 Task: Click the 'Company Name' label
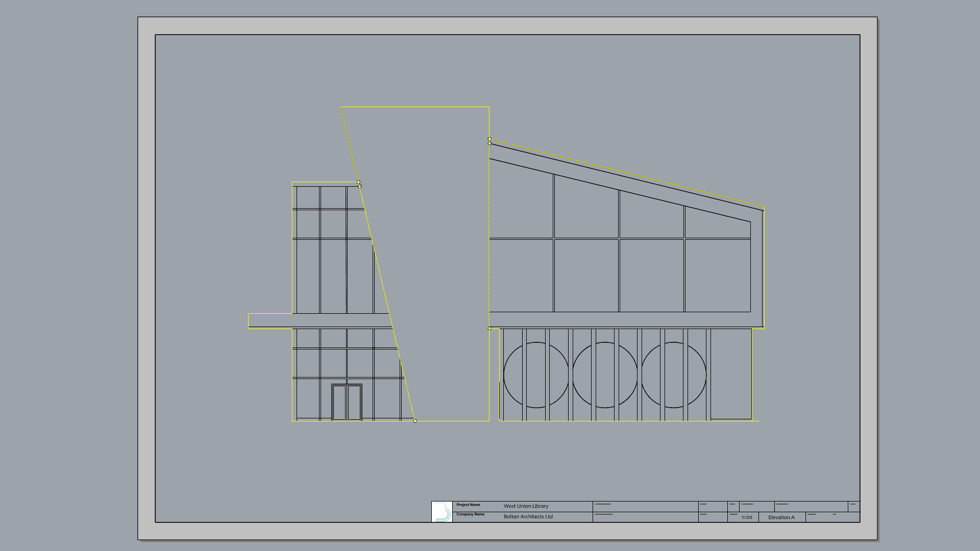tap(470, 514)
